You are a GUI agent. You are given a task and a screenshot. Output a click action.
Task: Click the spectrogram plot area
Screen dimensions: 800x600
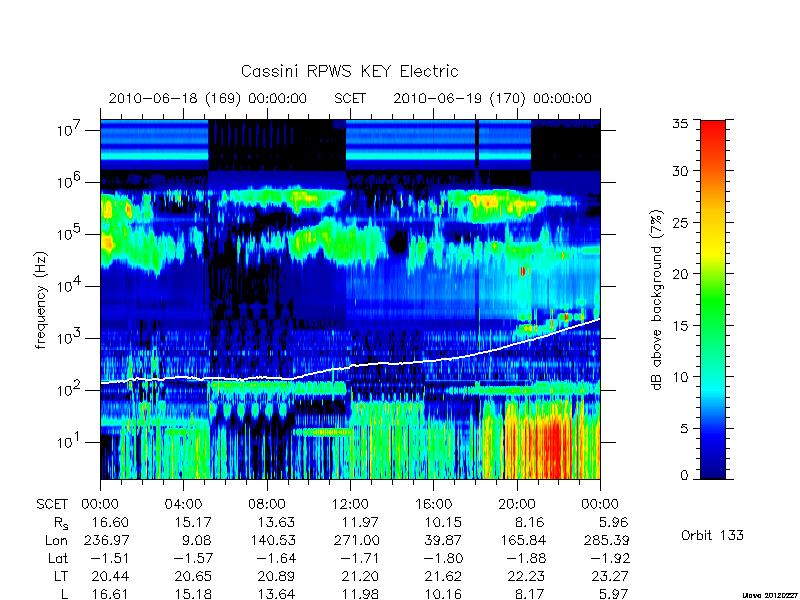(350, 299)
